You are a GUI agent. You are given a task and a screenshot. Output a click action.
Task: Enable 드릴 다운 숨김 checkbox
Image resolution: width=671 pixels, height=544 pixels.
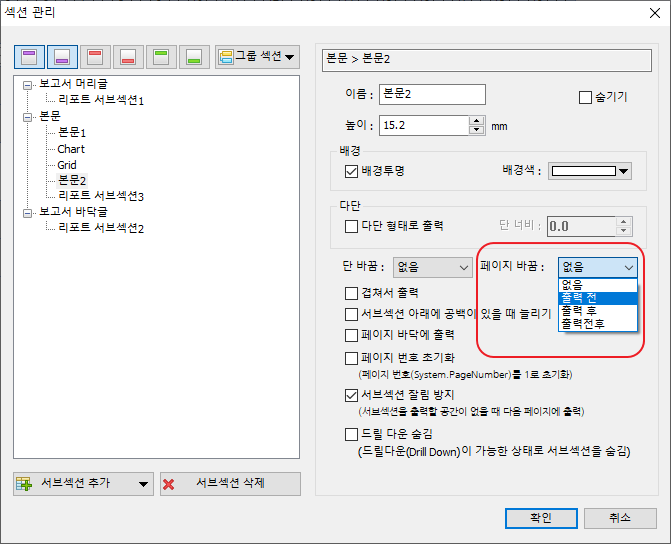[x=351, y=434]
